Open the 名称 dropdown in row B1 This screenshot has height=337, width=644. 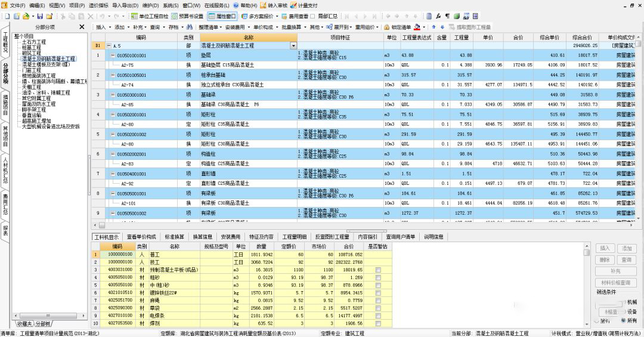(x=293, y=46)
